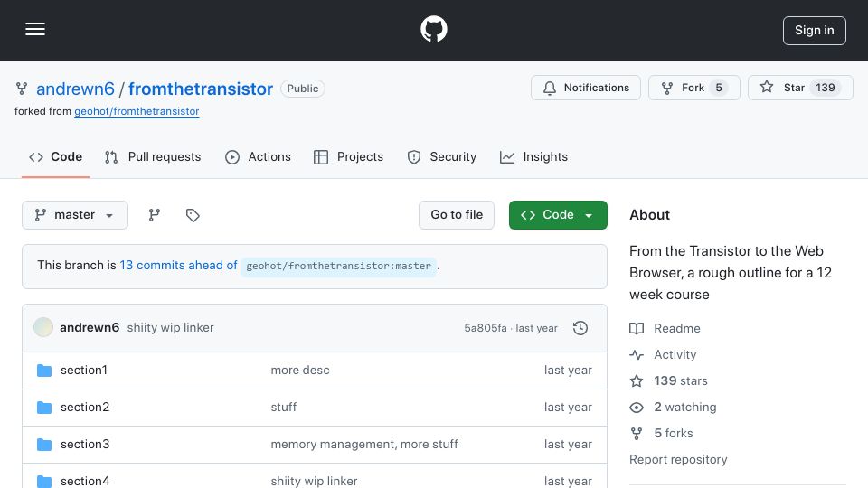Open the section3 folder

[x=85, y=445]
